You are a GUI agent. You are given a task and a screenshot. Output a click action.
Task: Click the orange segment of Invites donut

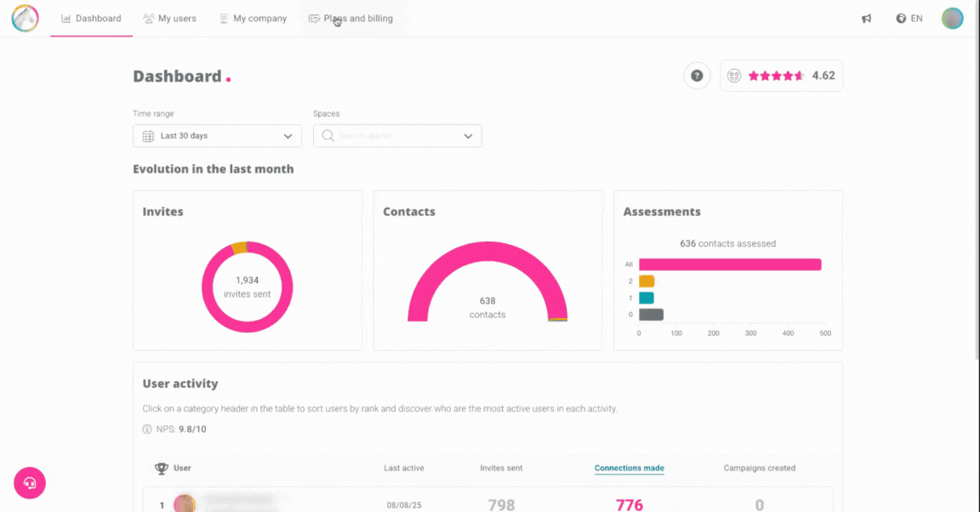(239, 247)
